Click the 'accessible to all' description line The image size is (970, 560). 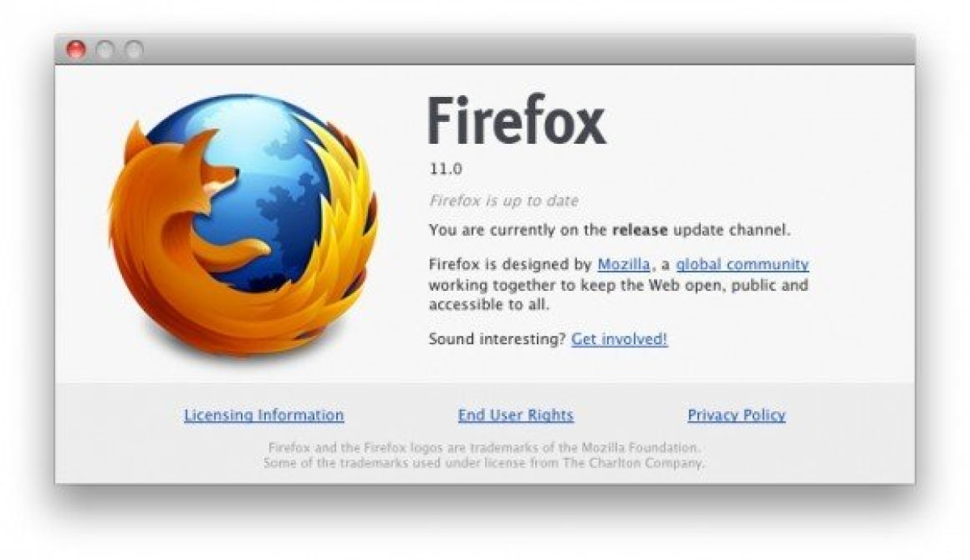489,306
